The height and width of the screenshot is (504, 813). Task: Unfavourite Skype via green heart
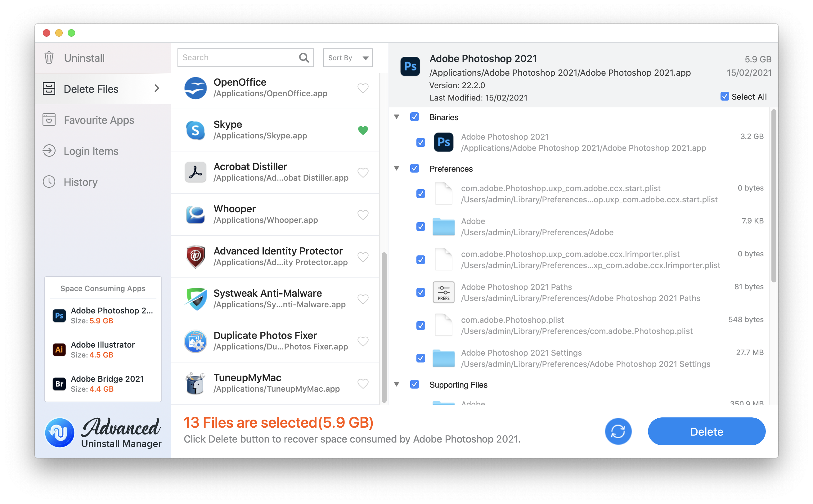click(x=363, y=130)
